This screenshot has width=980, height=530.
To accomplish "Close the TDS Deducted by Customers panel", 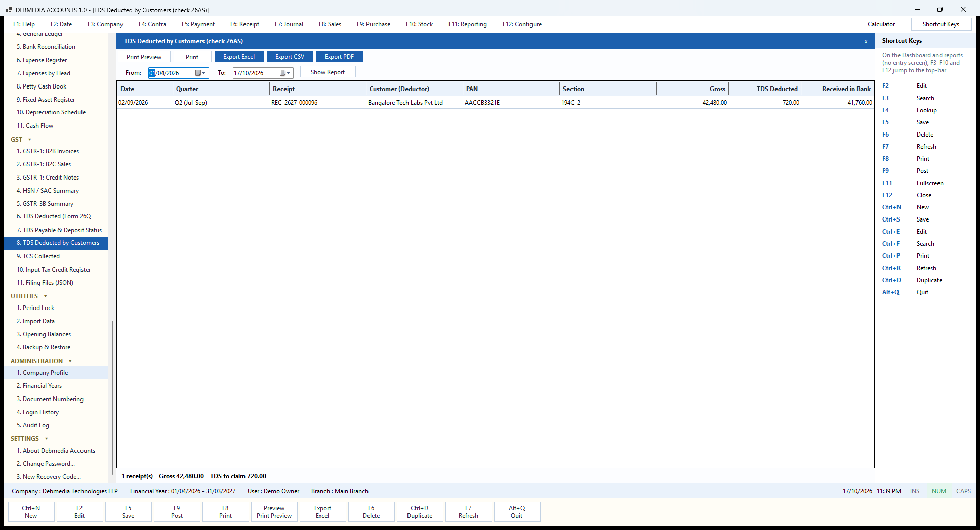I will tap(866, 41).
